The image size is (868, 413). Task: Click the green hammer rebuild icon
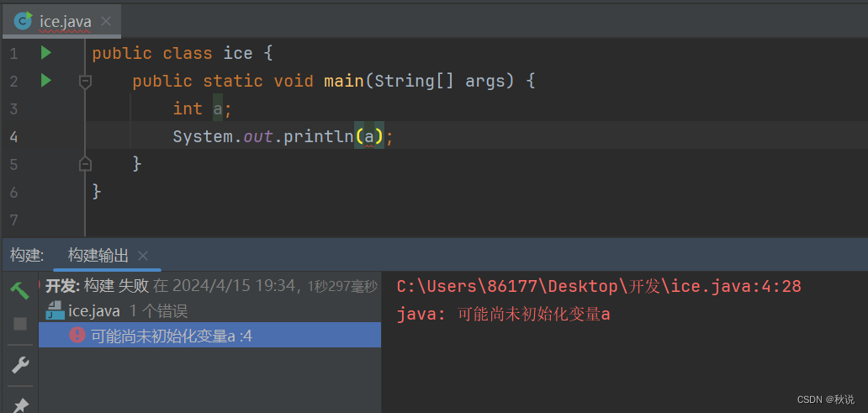tap(20, 289)
